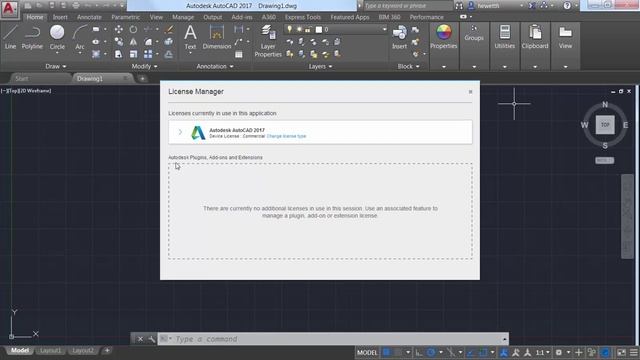Toggle polar tracking in status bar
Image resolution: width=640 pixels, height=360 pixels.
[x=431, y=352]
